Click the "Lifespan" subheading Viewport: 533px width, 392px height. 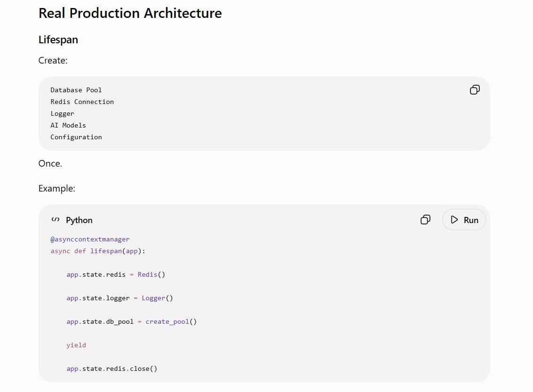pos(58,40)
